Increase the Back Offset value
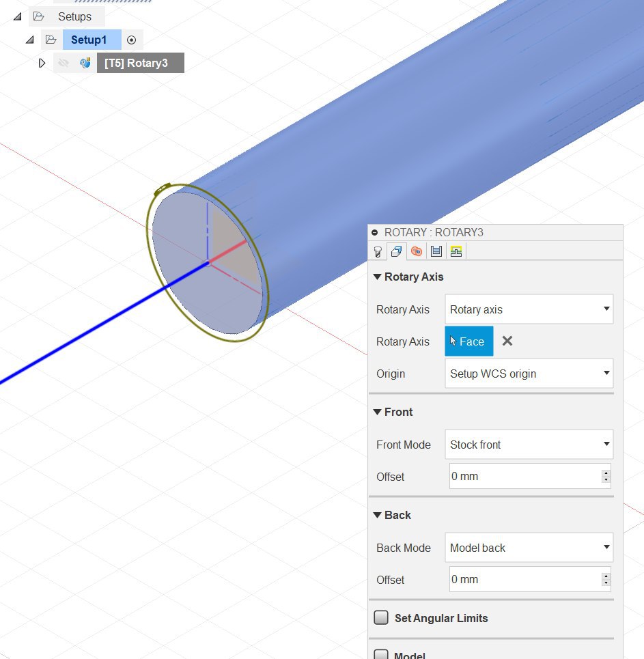The height and width of the screenshot is (659, 644). click(606, 576)
